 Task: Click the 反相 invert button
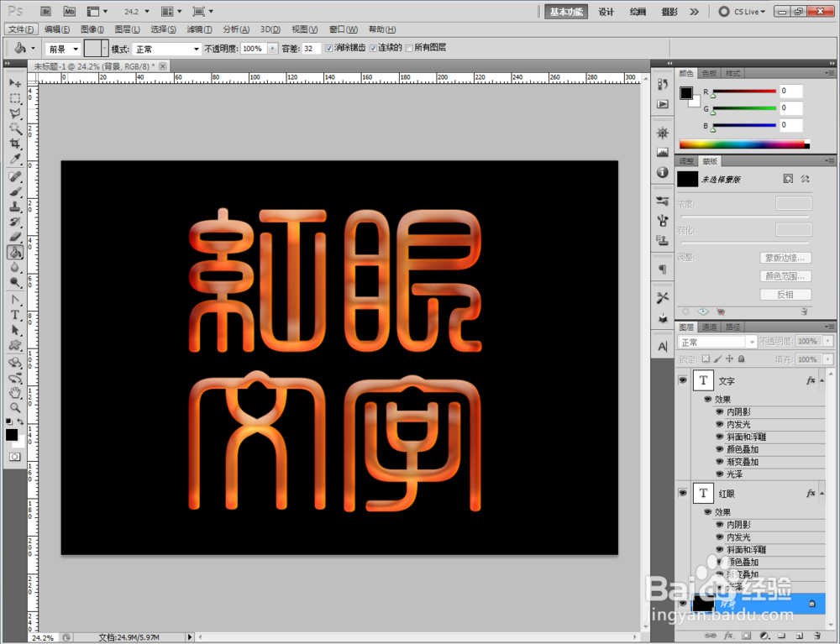click(785, 295)
